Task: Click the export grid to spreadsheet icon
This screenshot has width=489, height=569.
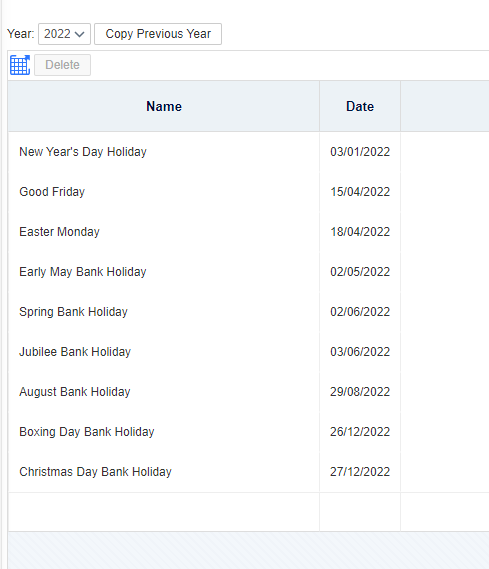Action: 20,65
